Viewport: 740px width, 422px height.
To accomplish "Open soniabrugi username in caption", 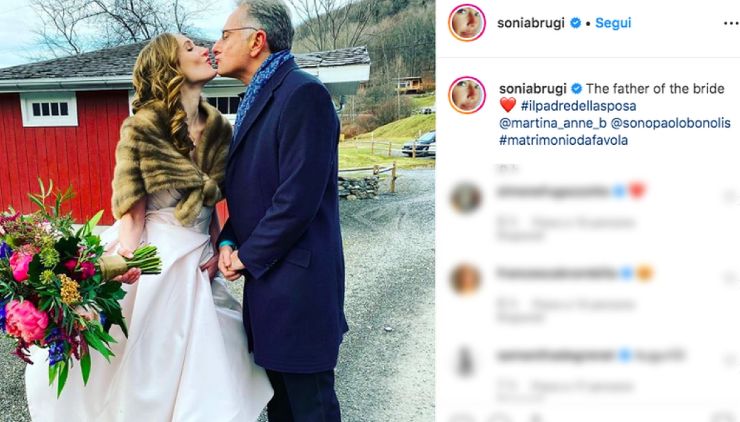I will click(533, 89).
